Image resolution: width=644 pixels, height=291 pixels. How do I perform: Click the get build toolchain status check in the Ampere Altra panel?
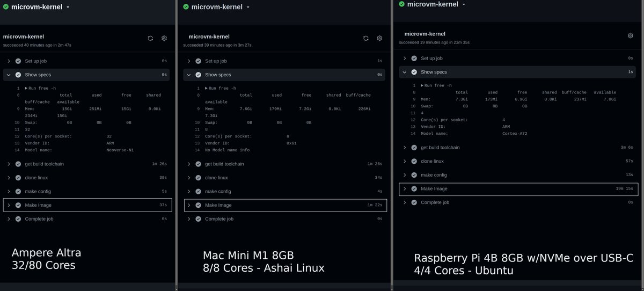point(18,164)
